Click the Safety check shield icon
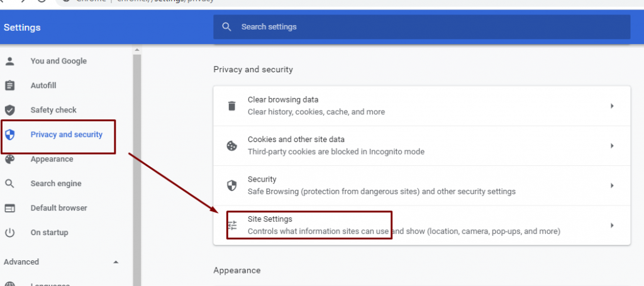Screen dimensions: 644x286 pyautogui.click(x=9, y=110)
